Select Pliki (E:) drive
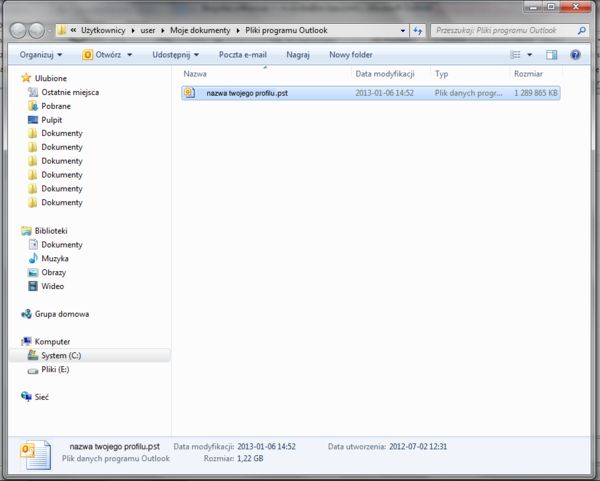Viewport: 600px width, 481px height. [x=55, y=369]
